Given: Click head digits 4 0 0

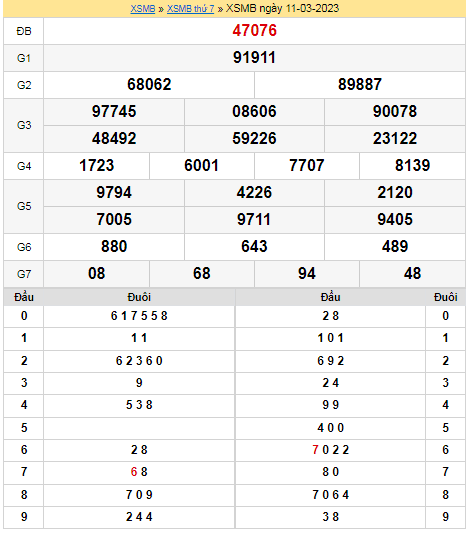Looking at the screenshot, I should [x=330, y=428].
